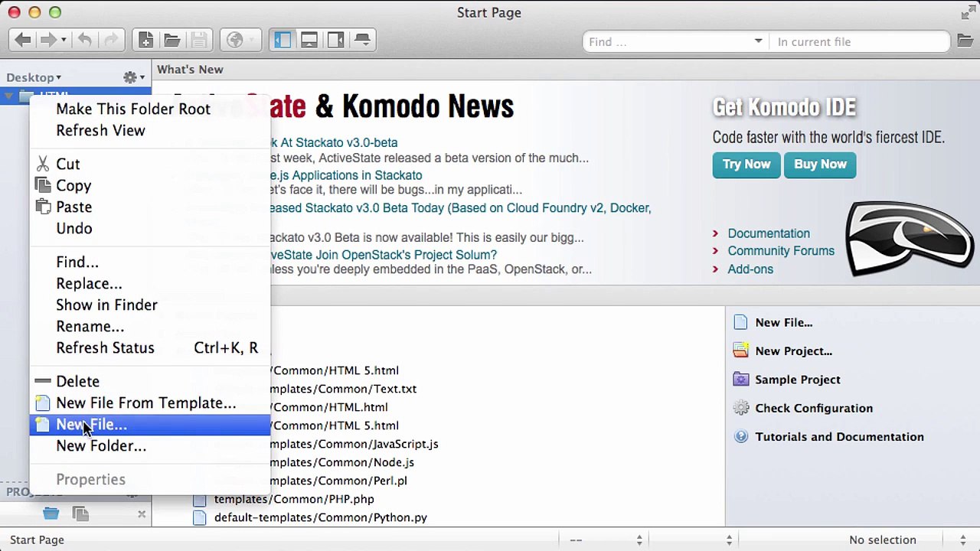Click the New Project icon
The image size is (980, 551).
[740, 350]
